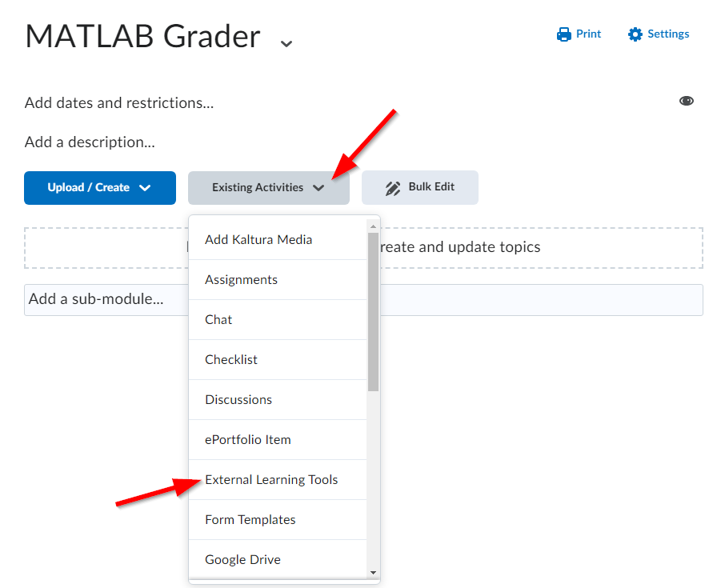Screen dimensions: 717x588
Task: Choose ePortfolio Item from the list
Action: coord(278,440)
